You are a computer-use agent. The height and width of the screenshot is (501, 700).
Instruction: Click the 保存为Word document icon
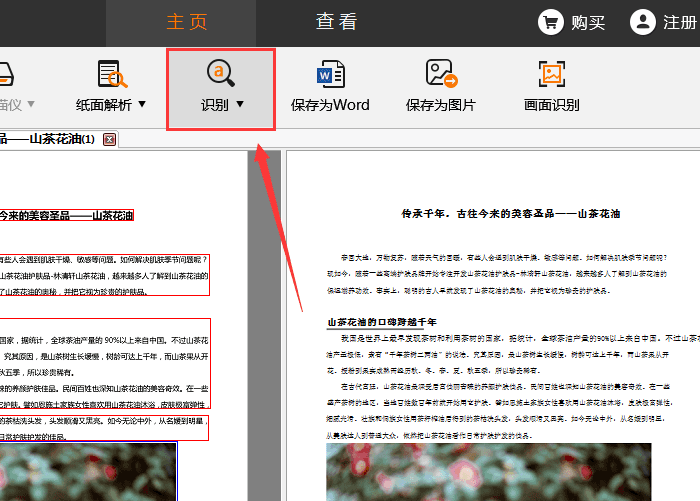[x=330, y=74]
